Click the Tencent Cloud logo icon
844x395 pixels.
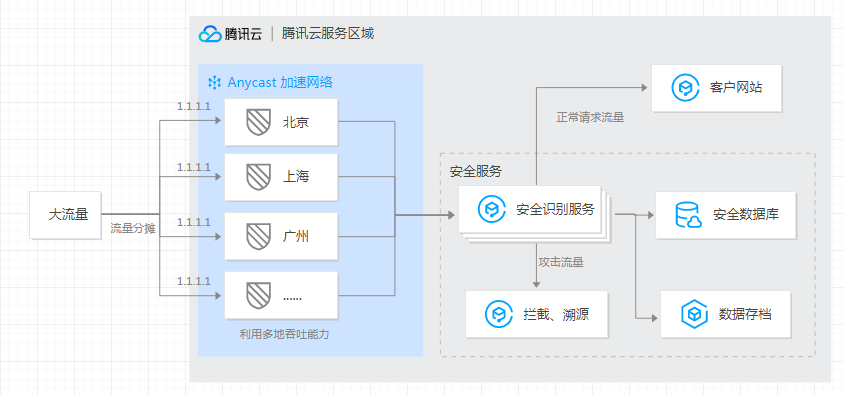click(x=210, y=34)
